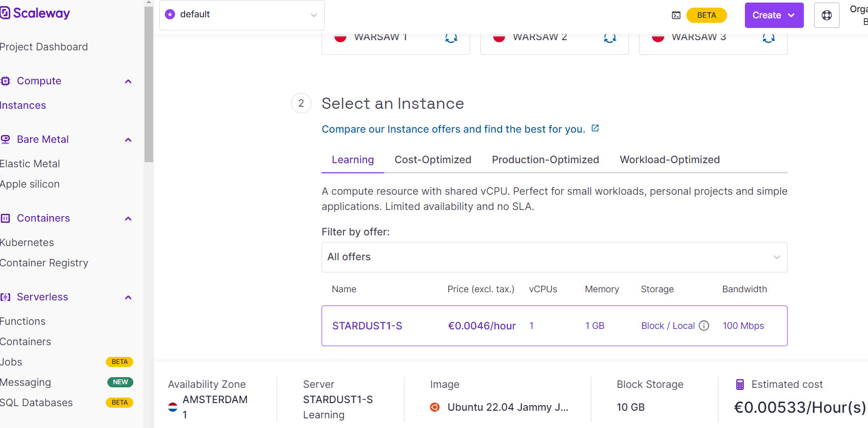868x428 pixels.
Task: Open the console terminal icon beside BETA
Action: pyautogui.click(x=676, y=15)
